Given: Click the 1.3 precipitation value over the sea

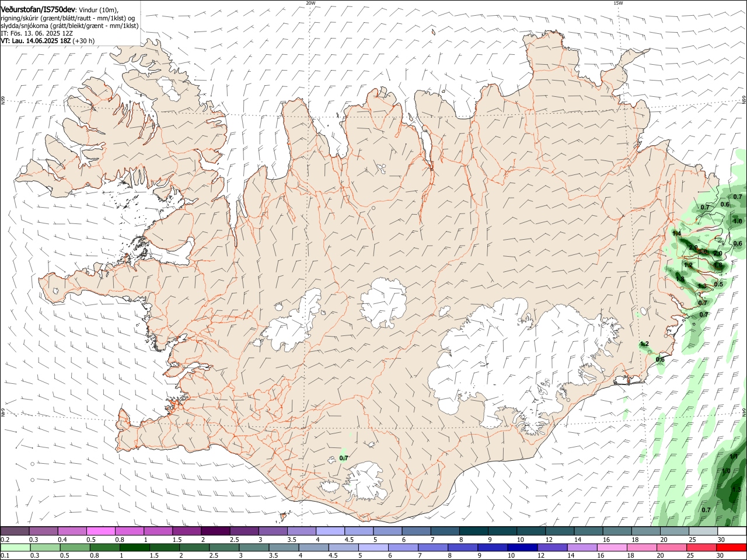Looking at the screenshot, I should pyautogui.click(x=736, y=489).
